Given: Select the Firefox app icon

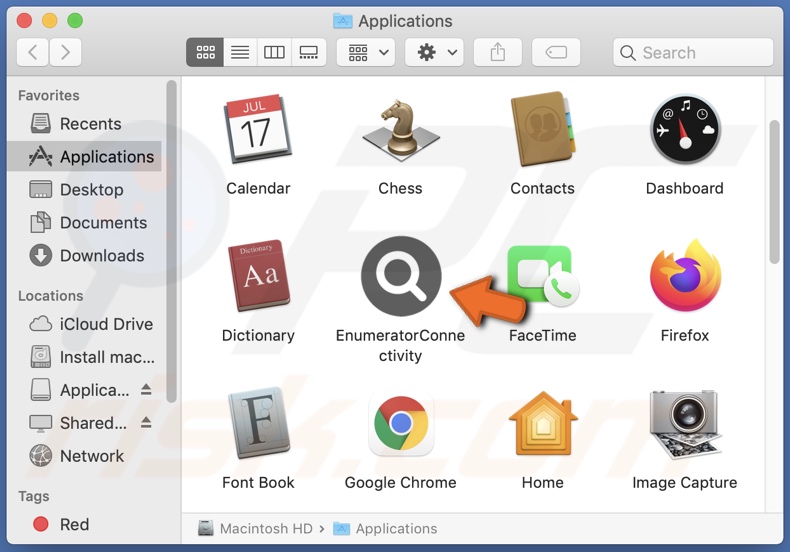Looking at the screenshot, I should [x=685, y=275].
